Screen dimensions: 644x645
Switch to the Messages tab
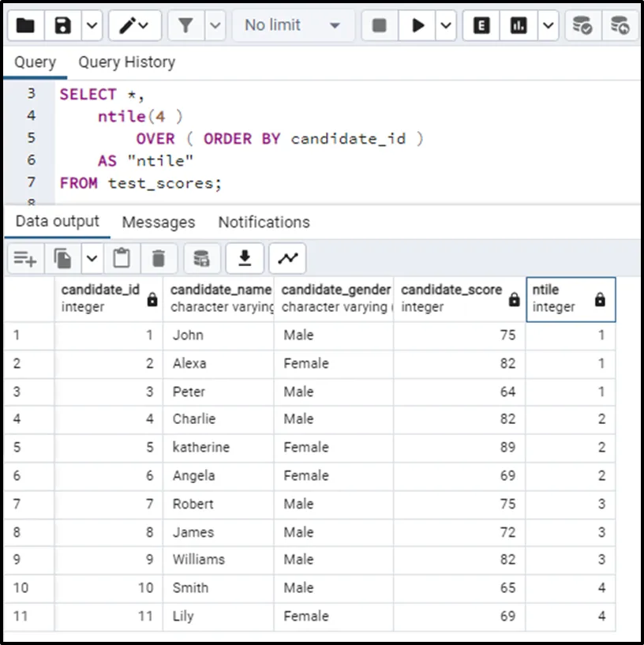(158, 223)
